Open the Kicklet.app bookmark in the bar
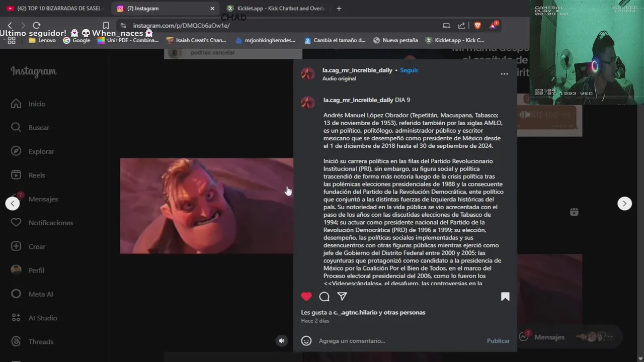 455,40
